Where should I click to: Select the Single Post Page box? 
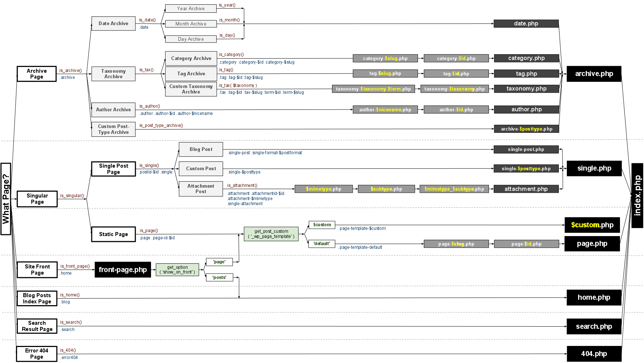tap(114, 169)
